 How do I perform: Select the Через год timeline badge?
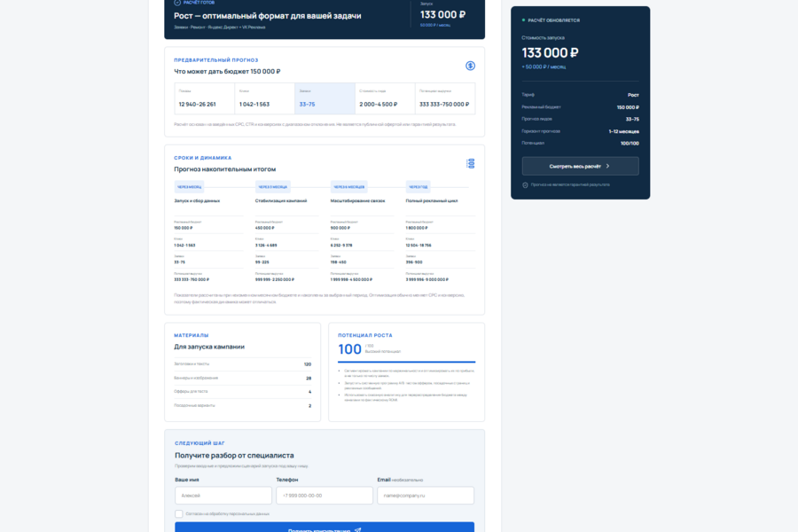419,187
